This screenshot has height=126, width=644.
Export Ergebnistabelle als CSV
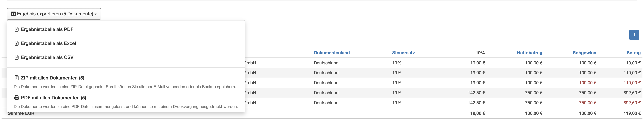[47, 57]
